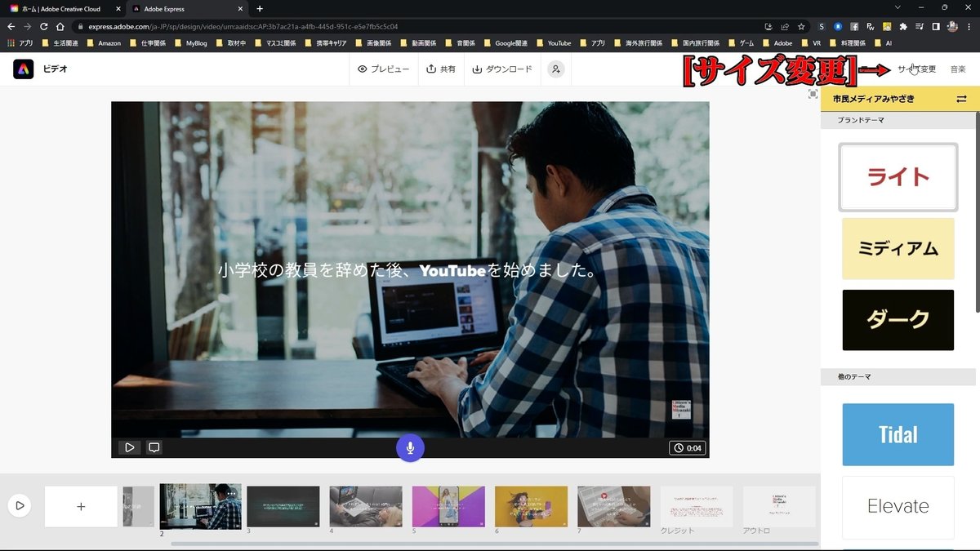Click the Adobe Express home logo
The height and width of the screenshot is (551, 980).
23,69
